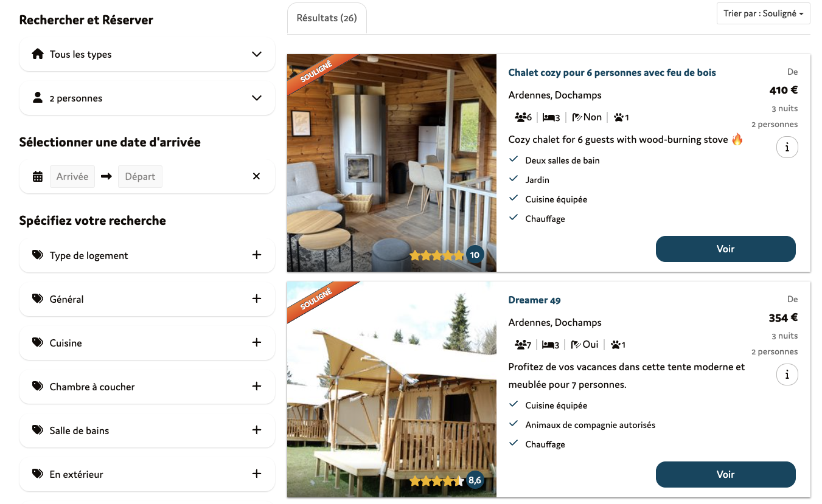Expand the 'Chambre à coucher' filter
Screen dimensions: 822x504
[147, 387]
